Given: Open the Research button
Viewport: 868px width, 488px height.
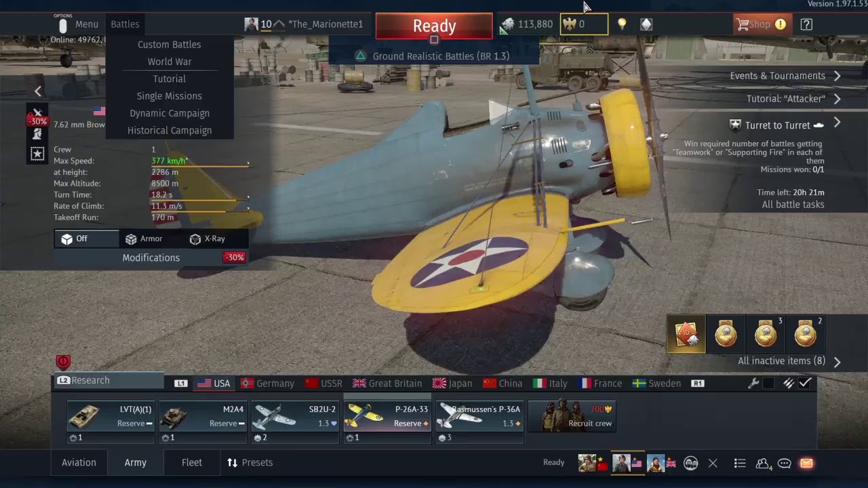Looking at the screenshot, I should (108, 380).
